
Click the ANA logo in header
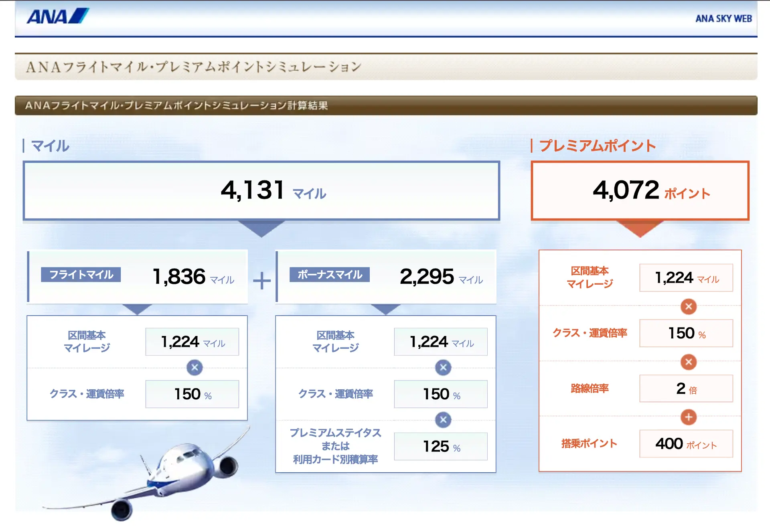(x=58, y=16)
